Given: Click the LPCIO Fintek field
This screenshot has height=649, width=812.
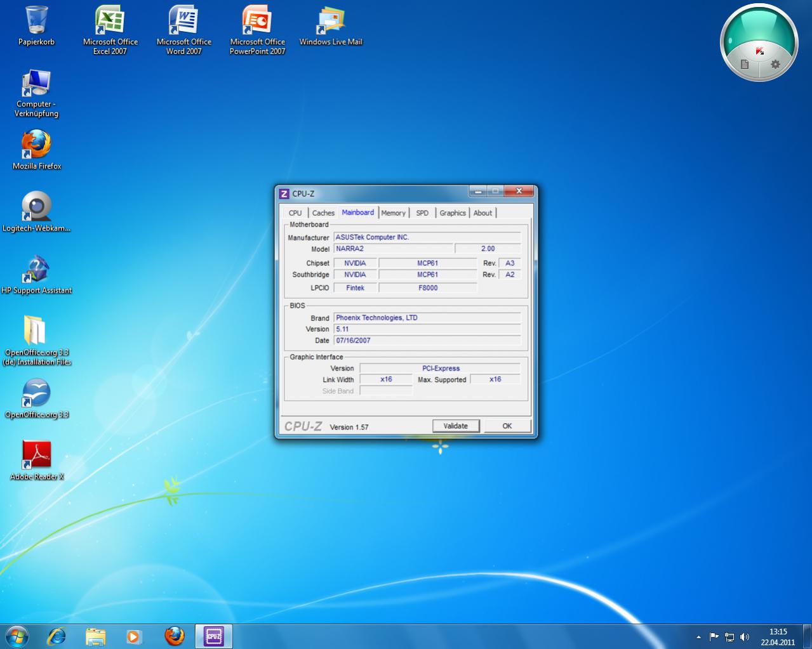Looking at the screenshot, I should coord(355,287).
